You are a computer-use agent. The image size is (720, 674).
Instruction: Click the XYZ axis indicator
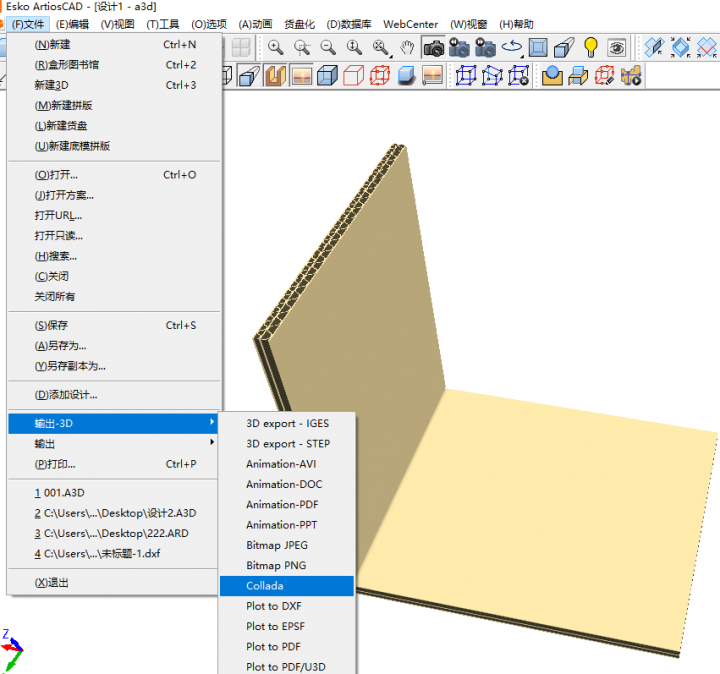pyautogui.click(x=12, y=651)
